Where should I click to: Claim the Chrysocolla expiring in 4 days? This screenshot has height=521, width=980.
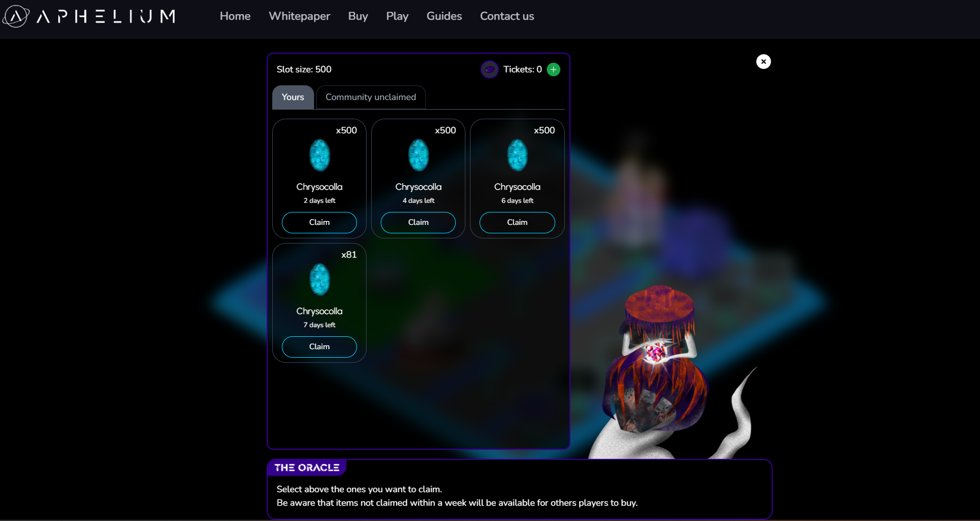coord(418,223)
